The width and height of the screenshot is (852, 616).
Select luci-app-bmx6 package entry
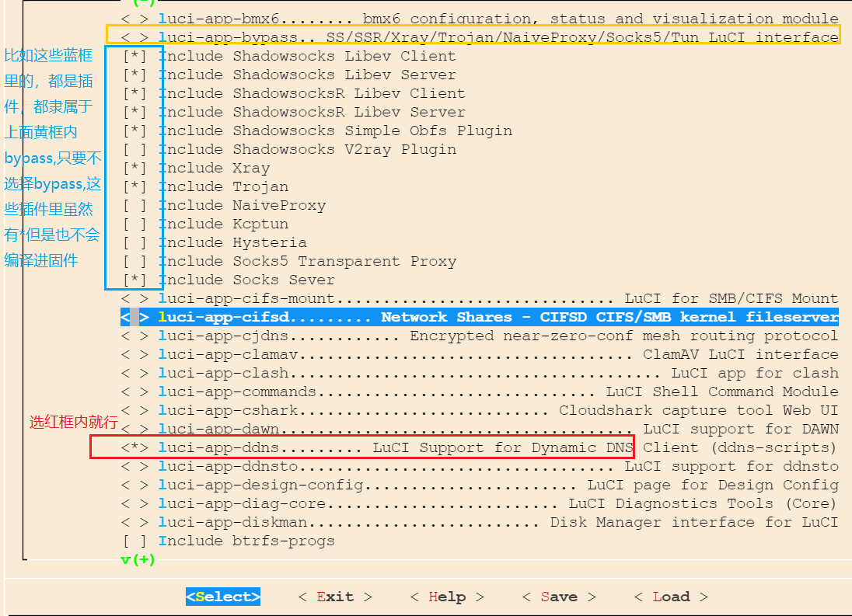coord(479,18)
